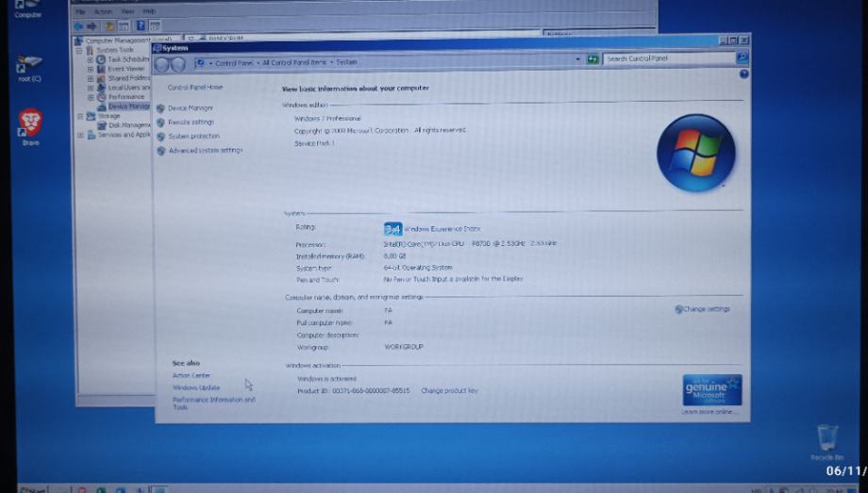This screenshot has height=493, width=868.
Task: Click the genuine Microsoft software badge
Action: pos(712,390)
